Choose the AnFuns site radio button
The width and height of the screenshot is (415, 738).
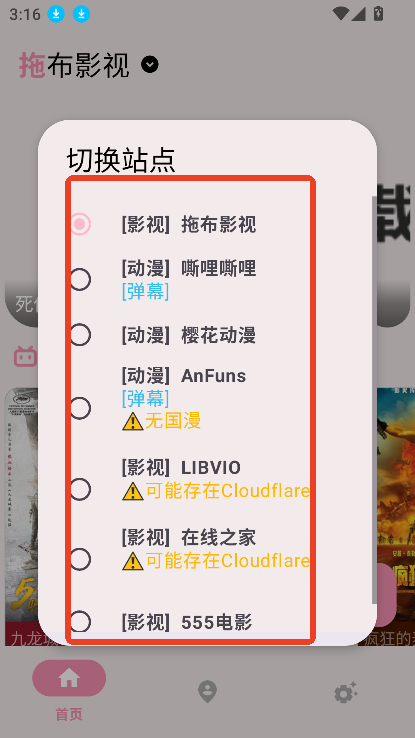80,408
